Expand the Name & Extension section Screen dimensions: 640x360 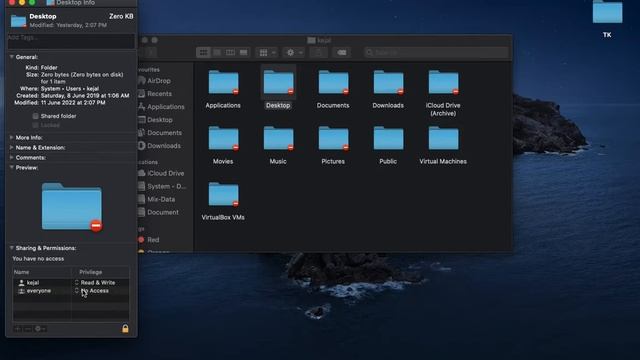tap(11, 147)
